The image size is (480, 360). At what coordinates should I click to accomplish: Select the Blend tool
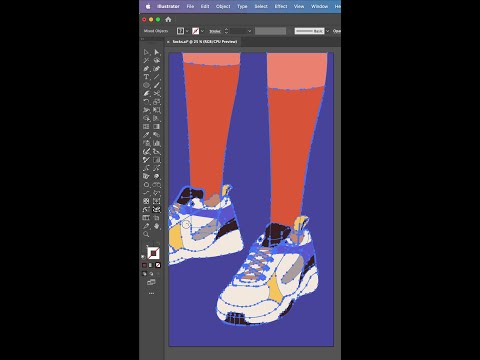[157, 135]
